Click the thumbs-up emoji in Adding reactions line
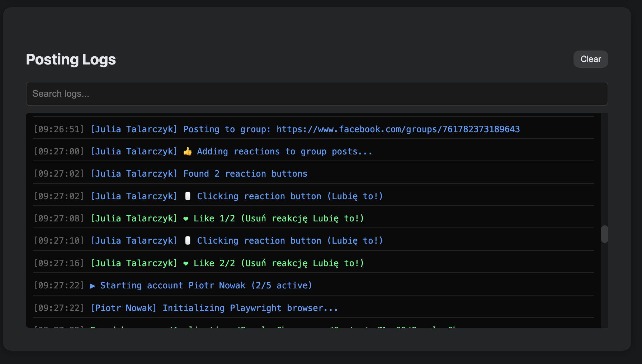Viewport: 642px width, 364px height. click(x=188, y=152)
